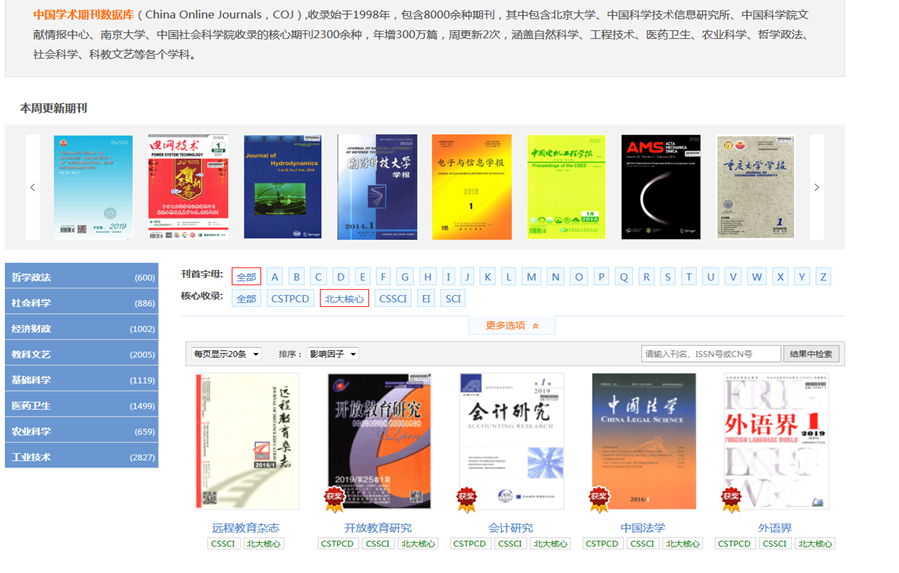Select 全部 in the 刊首字母 filter
This screenshot has height=573, width=899.
coord(247,276)
